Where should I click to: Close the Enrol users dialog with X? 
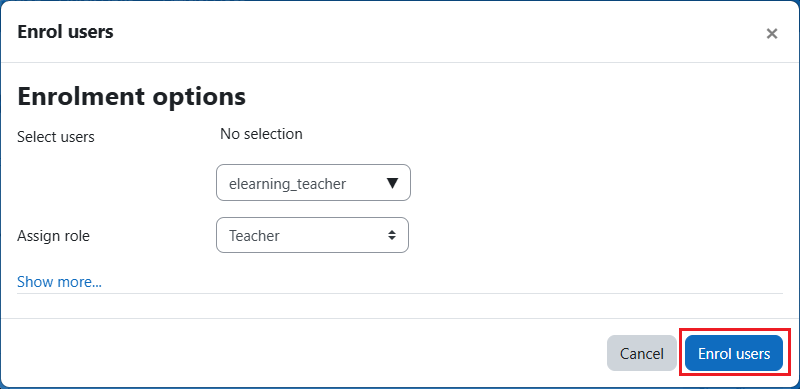[x=771, y=34]
